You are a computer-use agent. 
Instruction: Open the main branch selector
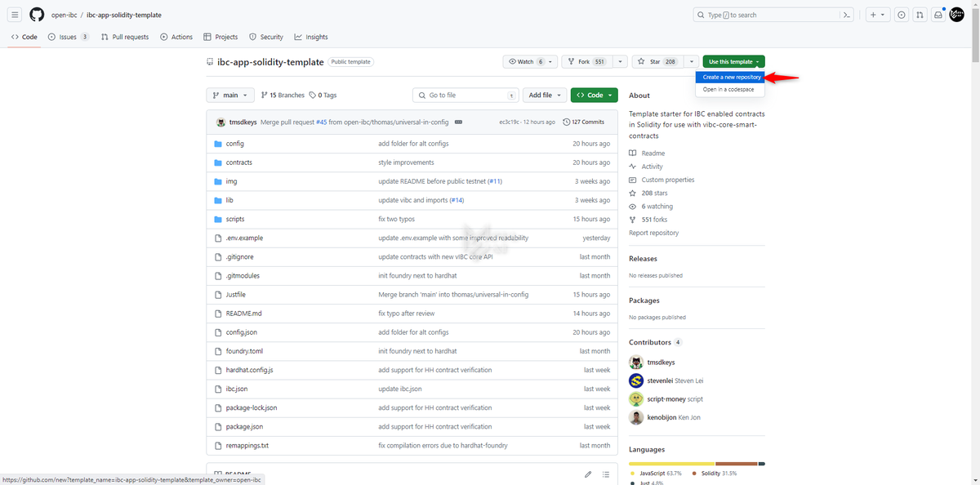[230, 96]
